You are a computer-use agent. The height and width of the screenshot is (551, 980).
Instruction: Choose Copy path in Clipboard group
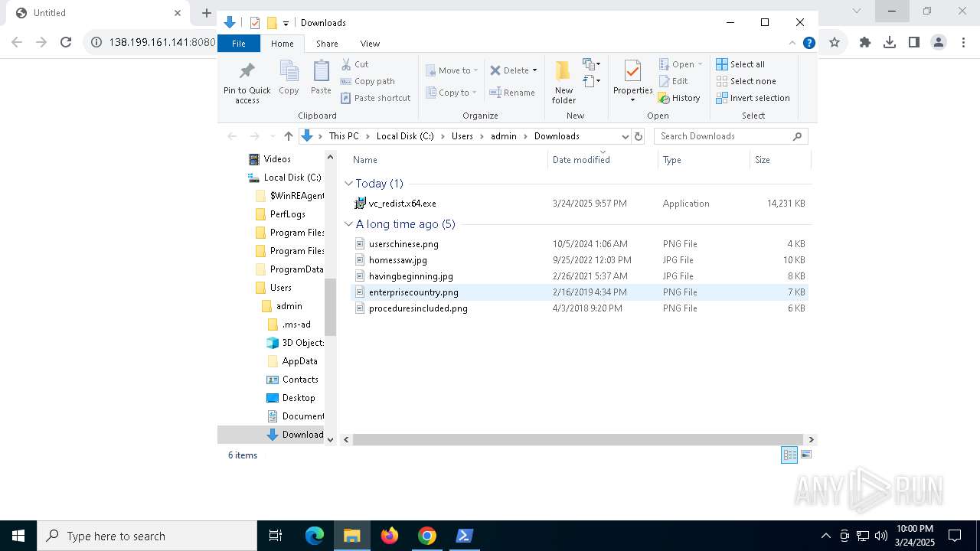(367, 81)
